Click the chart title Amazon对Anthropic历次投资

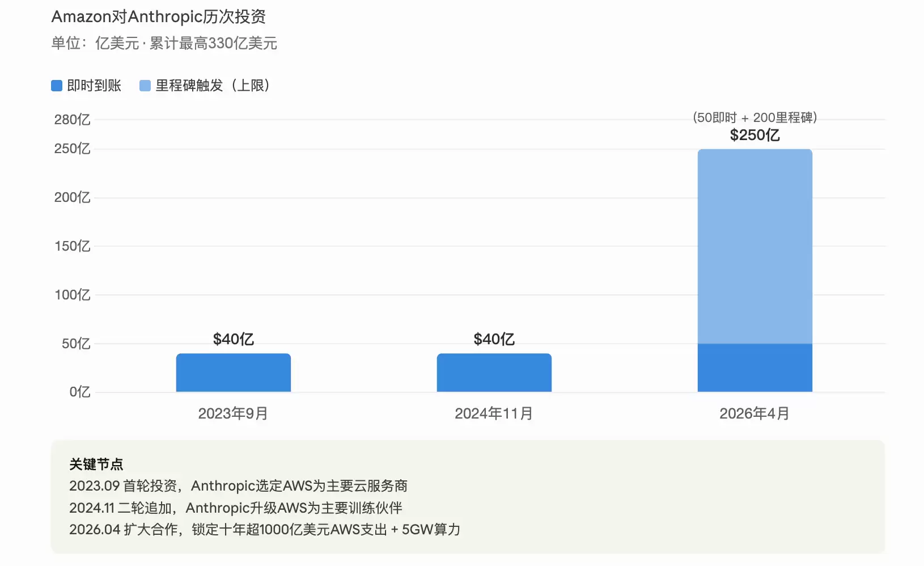159,17
